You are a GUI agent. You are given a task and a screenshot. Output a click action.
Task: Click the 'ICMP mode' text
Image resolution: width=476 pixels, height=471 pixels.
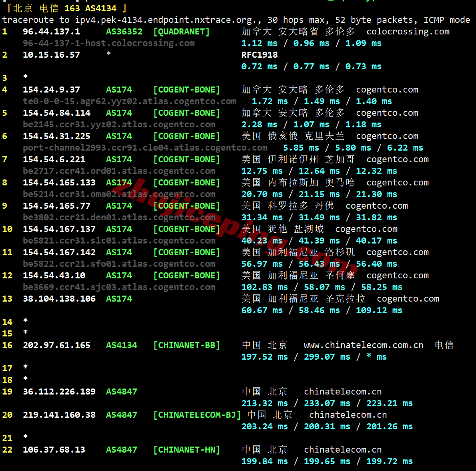447,20
